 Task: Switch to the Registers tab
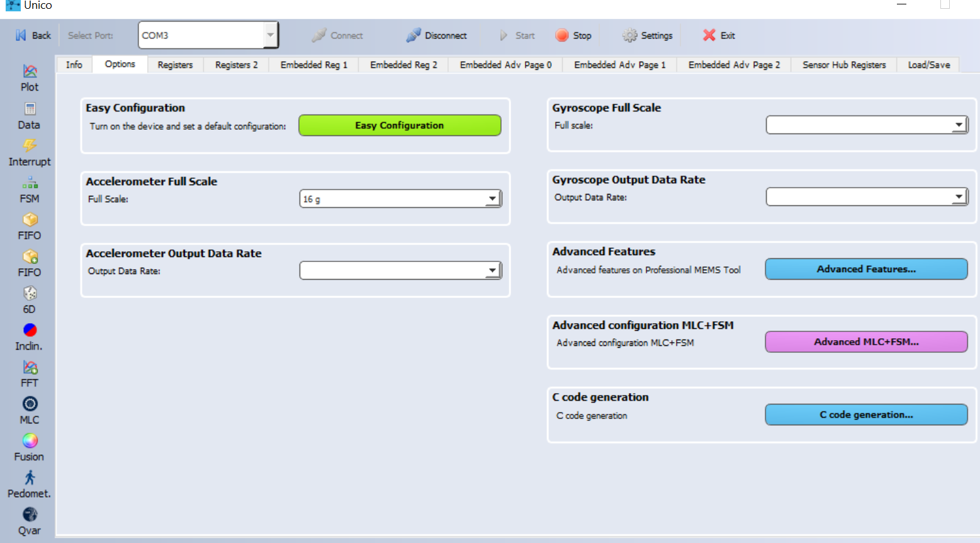(174, 64)
